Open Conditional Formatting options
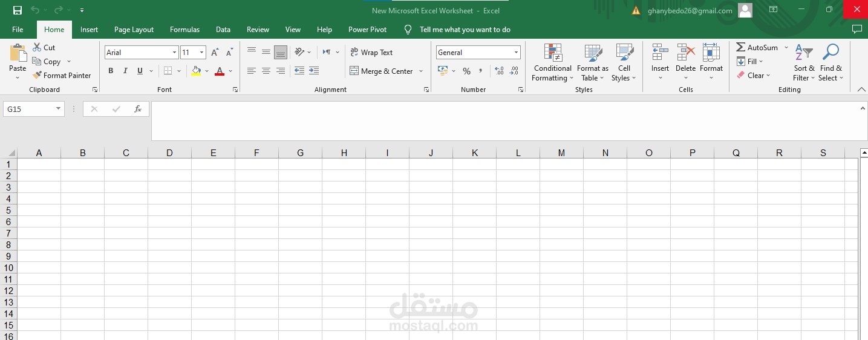This screenshot has height=340, width=868. (552, 62)
